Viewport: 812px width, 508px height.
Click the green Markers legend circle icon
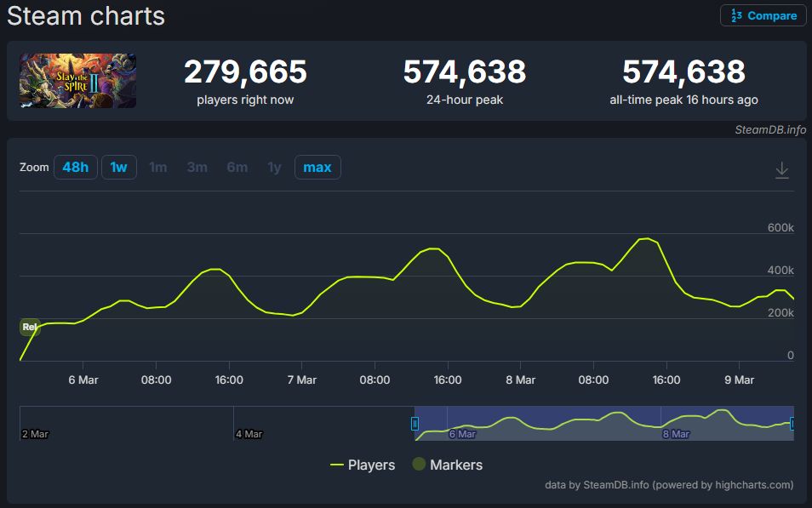419,465
